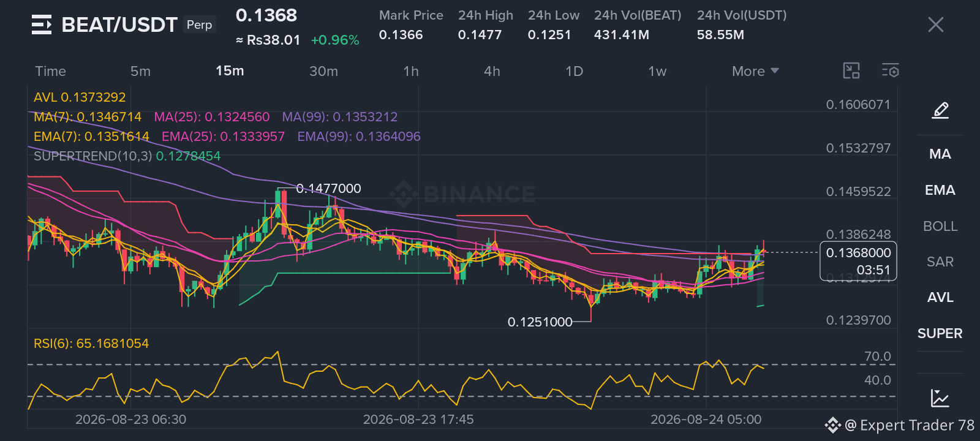
Task: Click the Perp label badge
Action: coord(200,24)
